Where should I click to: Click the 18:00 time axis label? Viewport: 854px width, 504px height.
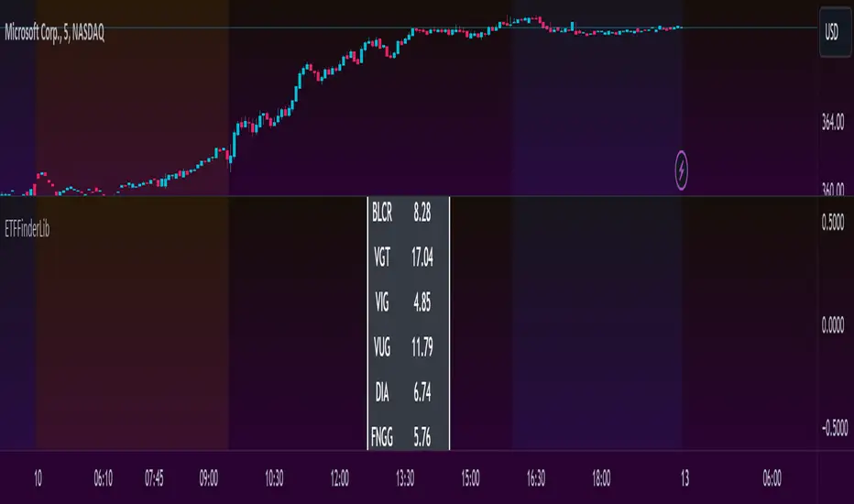click(x=601, y=478)
